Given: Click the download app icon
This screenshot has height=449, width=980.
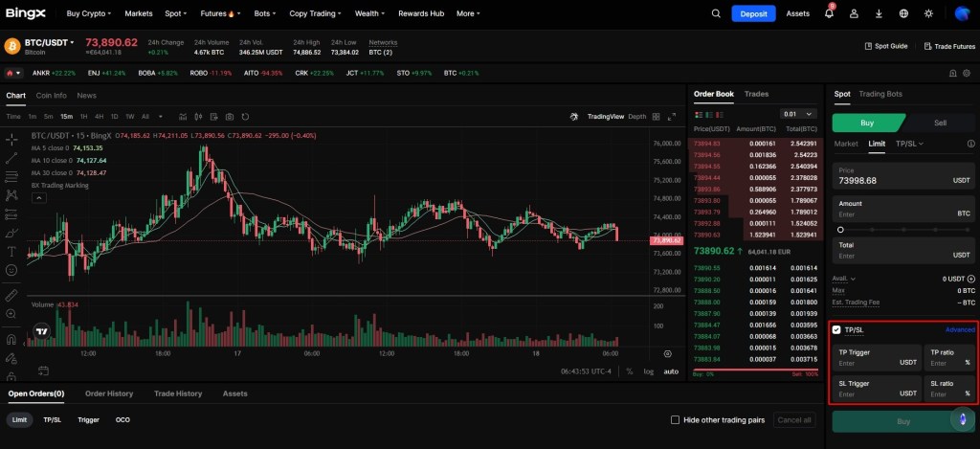Looking at the screenshot, I should coord(879,13).
